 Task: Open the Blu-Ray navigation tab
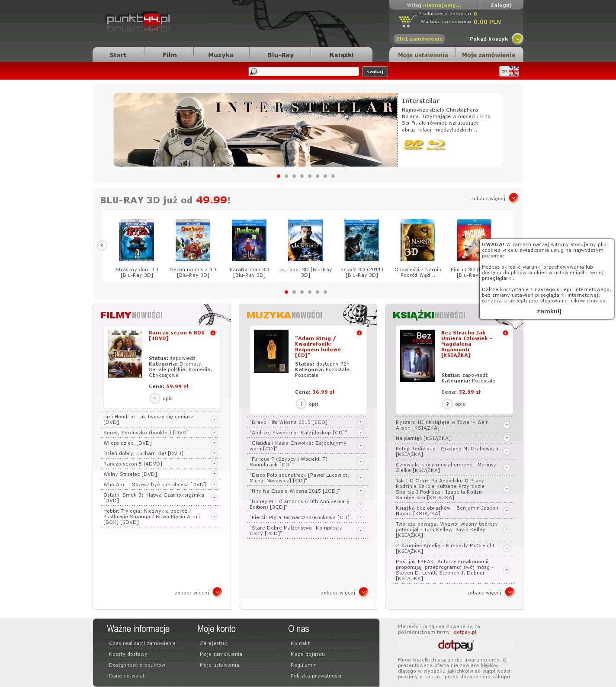pyautogui.click(x=280, y=55)
